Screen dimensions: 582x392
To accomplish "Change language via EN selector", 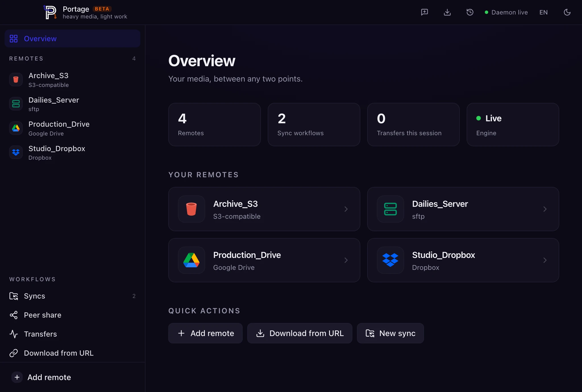I will point(544,12).
